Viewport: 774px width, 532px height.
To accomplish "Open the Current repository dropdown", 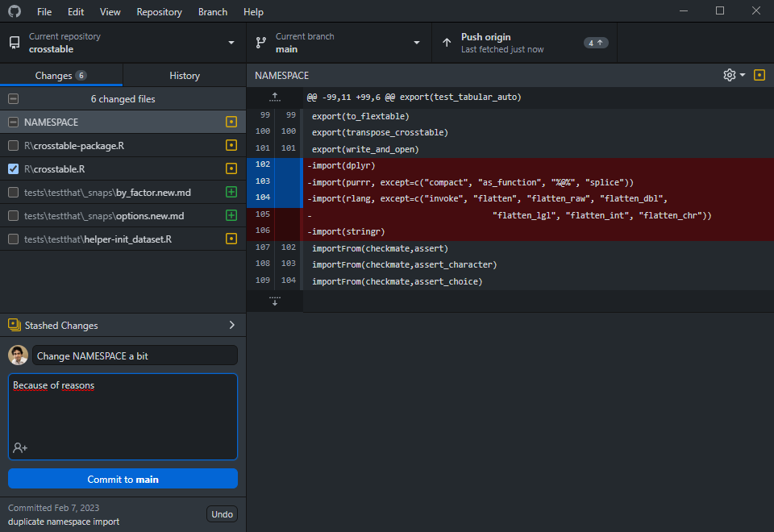I will pyautogui.click(x=123, y=43).
